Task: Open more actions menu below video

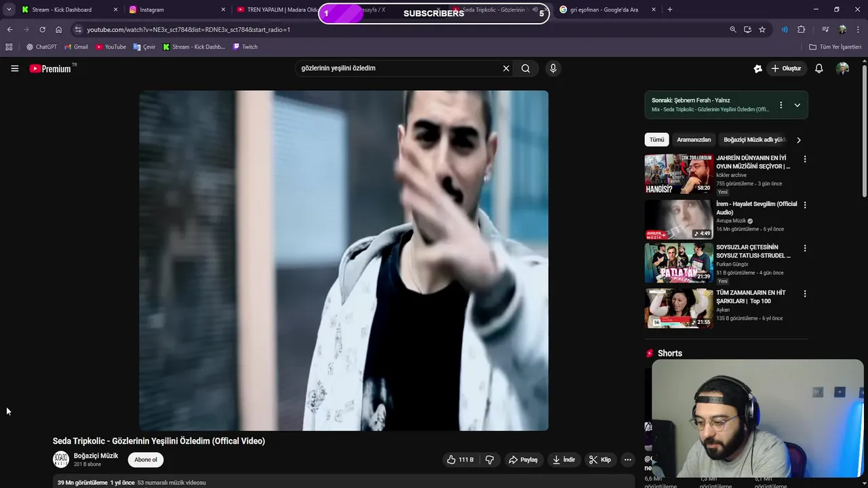Action: coord(628,460)
